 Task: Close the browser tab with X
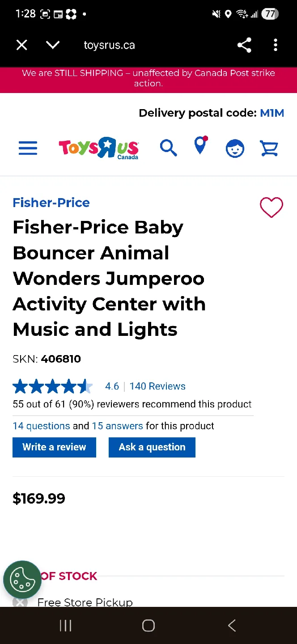tap(21, 45)
